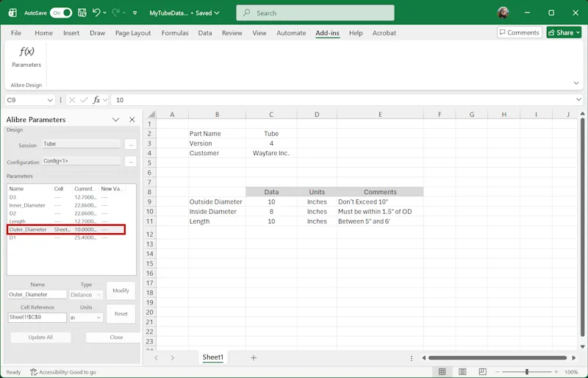Image resolution: width=588 pixels, height=378 pixels.
Task: Collapse the ribbon with the chevron
Action: (x=576, y=83)
